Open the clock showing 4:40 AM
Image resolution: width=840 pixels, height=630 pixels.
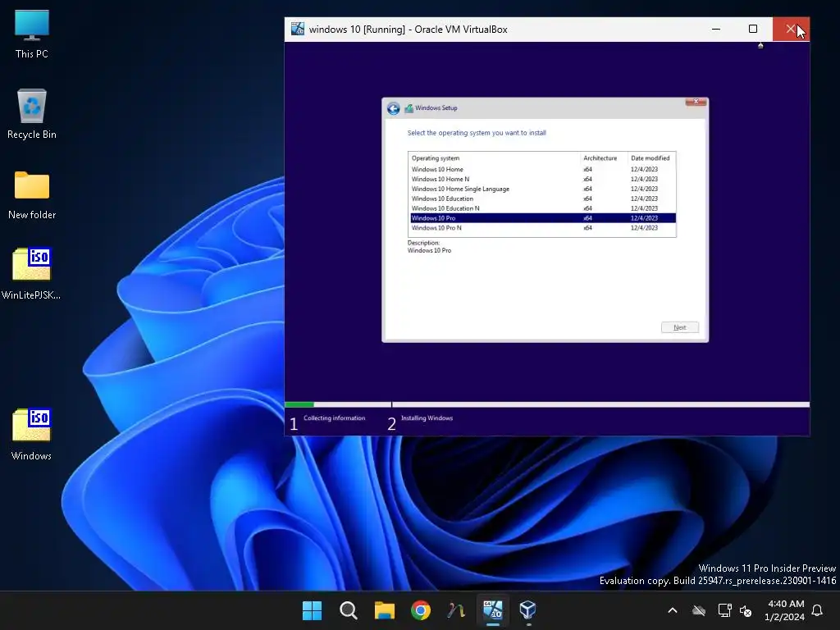[785, 610]
